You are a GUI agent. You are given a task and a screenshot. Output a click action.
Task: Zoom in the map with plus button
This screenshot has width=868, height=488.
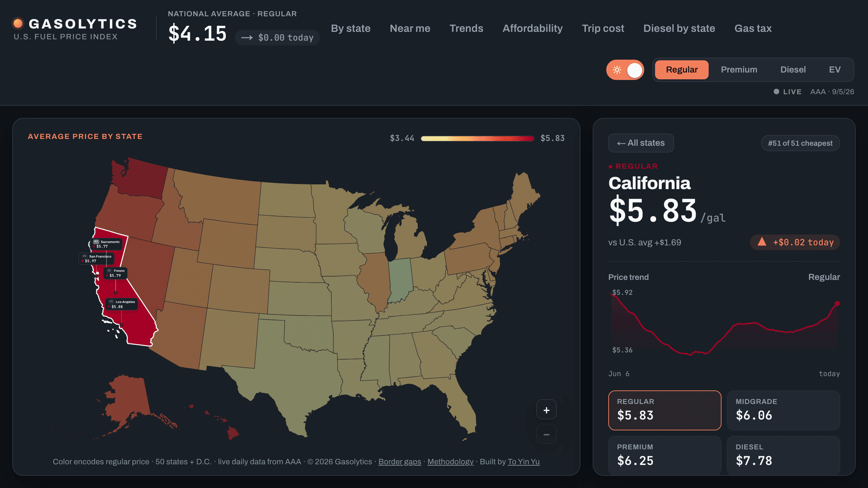(x=546, y=410)
